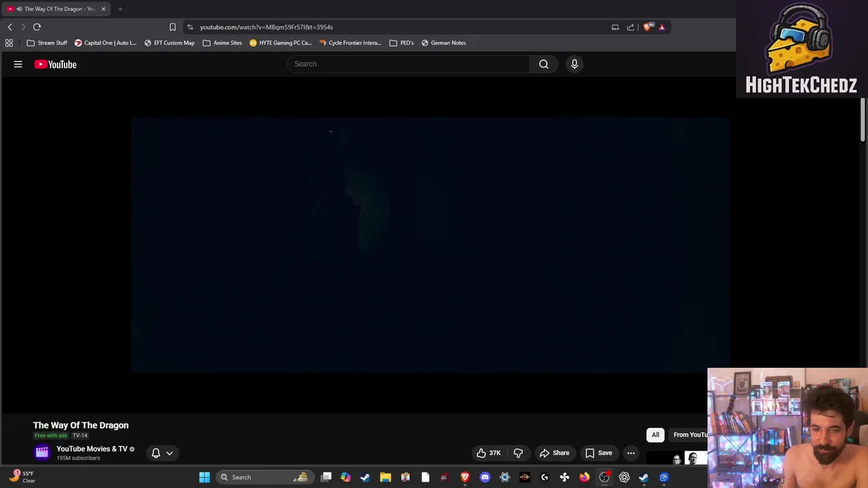Click The Way Of The Dragon video title
This screenshot has width=868, height=488.
pyautogui.click(x=81, y=425)
